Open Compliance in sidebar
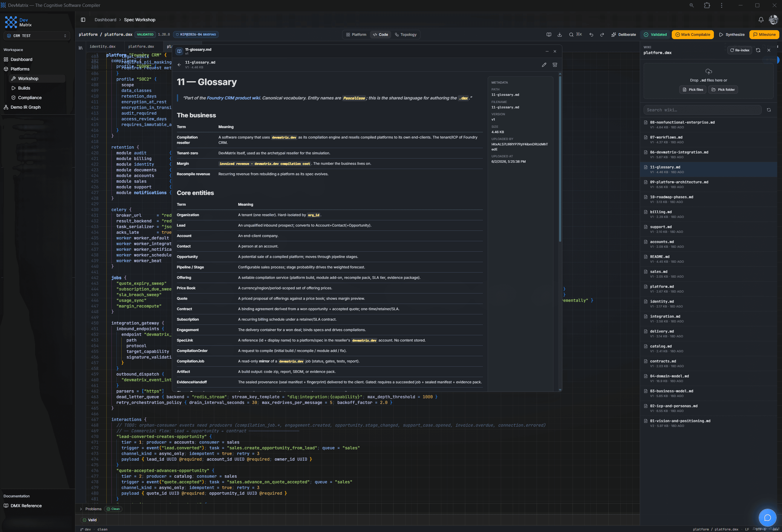782x532 pixels. 30,98
